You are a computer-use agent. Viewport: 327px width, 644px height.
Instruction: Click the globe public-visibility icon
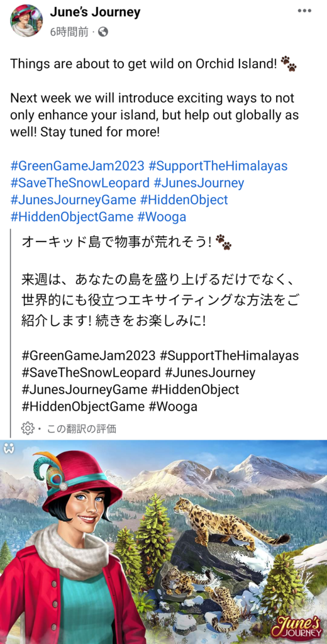(x=104, y=32)
